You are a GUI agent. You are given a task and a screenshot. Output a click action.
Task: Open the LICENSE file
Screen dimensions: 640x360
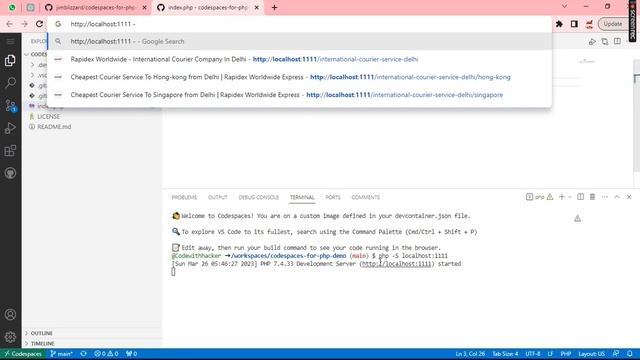point(49,116)
